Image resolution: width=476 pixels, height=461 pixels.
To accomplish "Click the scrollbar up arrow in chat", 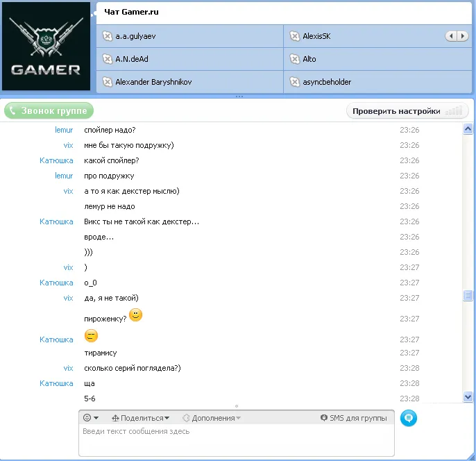I will pyautogui.click(x=468, y=128).
